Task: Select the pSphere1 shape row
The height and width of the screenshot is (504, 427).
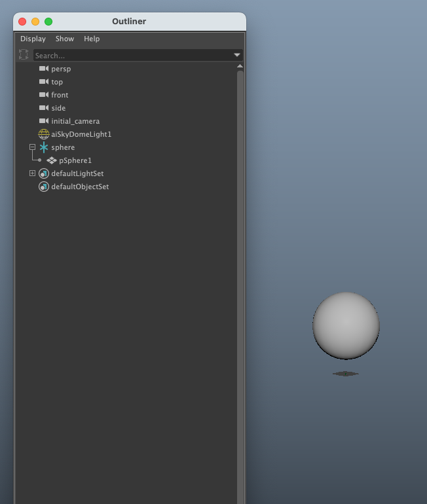Action: tap(126, 160)
